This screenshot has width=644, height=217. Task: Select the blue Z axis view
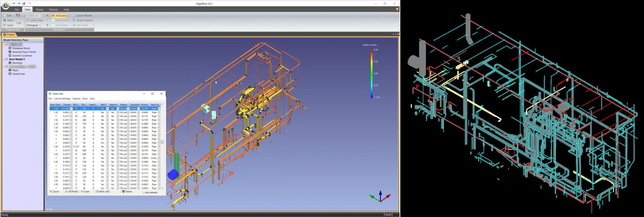pyautogui.click(x=47, y=25)
